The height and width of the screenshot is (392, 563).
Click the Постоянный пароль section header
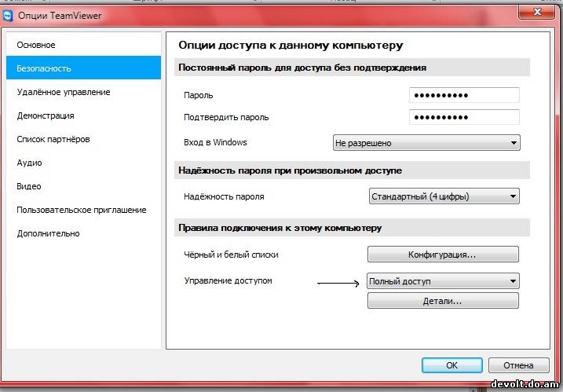pos(352,68)
